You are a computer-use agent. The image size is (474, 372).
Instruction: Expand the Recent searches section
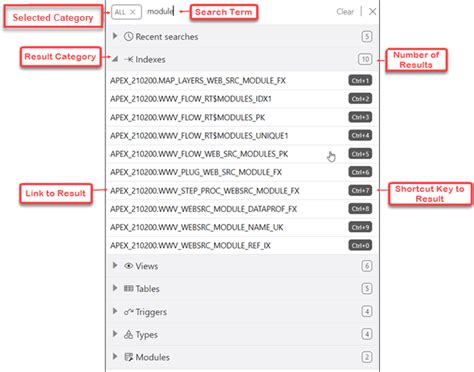click(115, 36)
